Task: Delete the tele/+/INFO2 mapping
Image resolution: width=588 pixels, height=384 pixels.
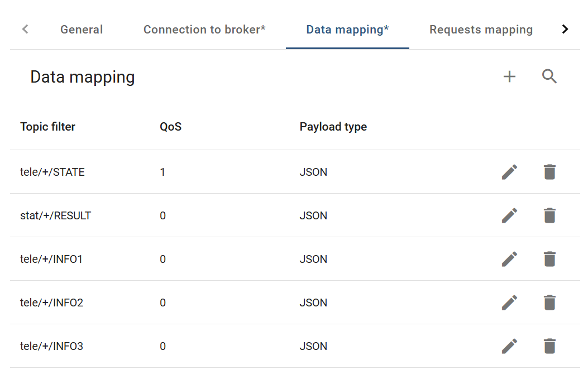Action: click(x=549, y=303)
